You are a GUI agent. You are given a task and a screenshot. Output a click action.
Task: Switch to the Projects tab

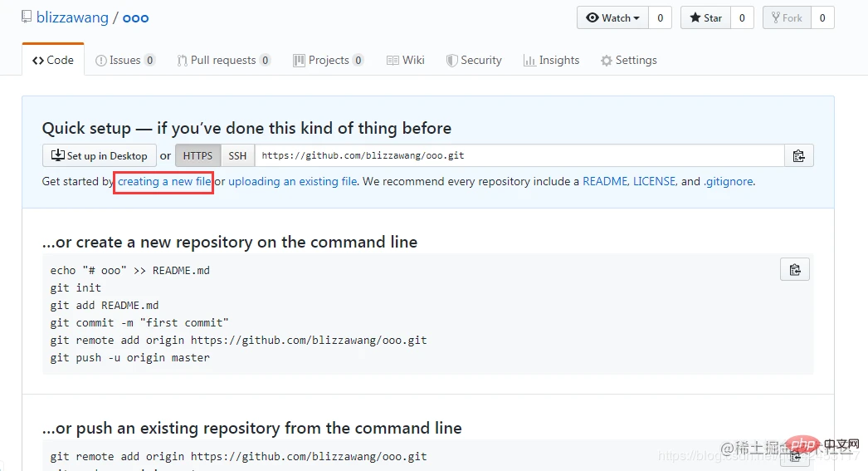pyautogui.click(x=328, y=61)
